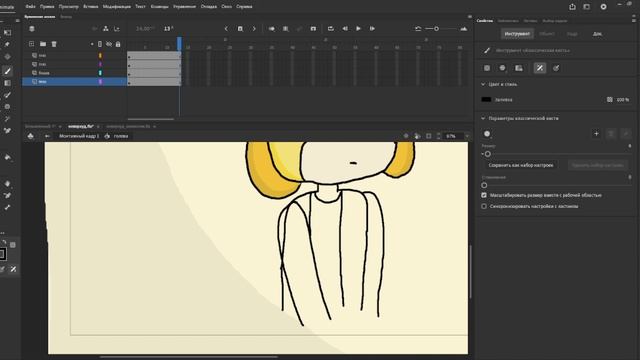Open the stage zoom percentage dropdown

pos(467,136)
